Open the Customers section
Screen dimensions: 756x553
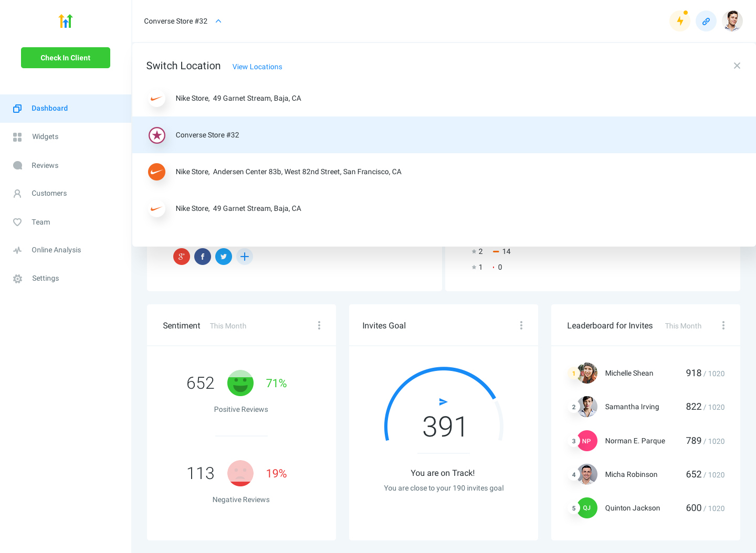point(66,194)
